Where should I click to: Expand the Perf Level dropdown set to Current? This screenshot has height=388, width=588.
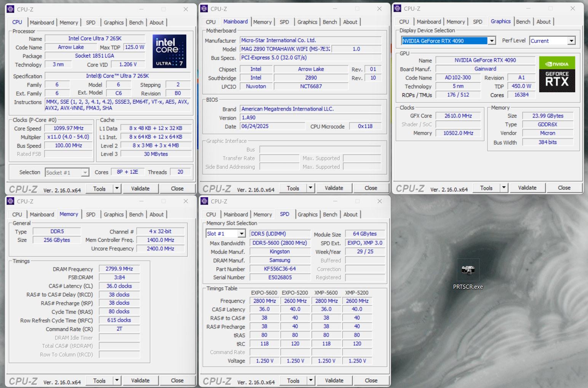571,41
